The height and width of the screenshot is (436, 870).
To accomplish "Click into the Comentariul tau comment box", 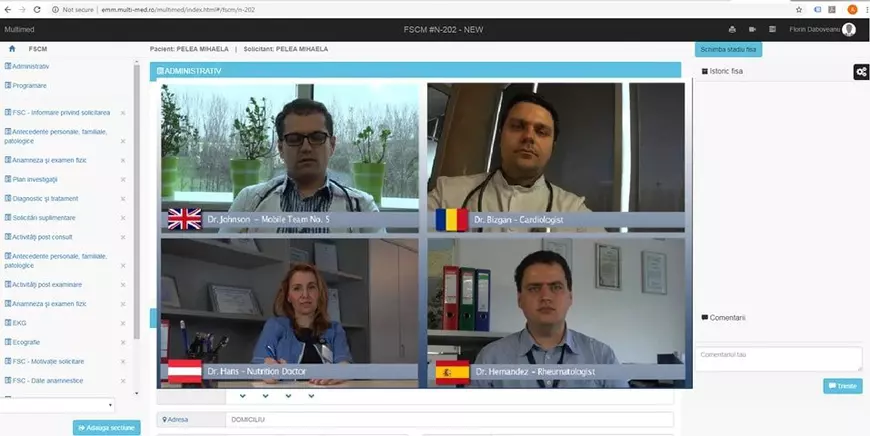I will 778,359.
